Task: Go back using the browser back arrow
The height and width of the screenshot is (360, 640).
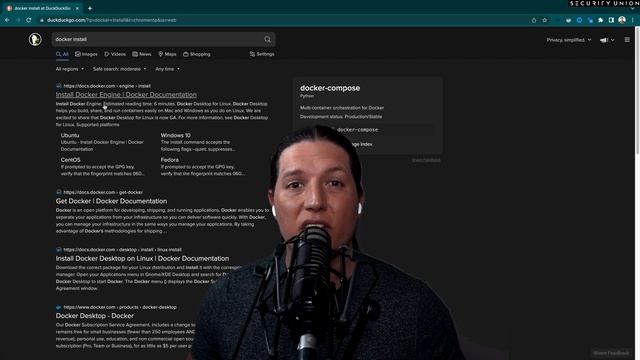Action: coord(7,20)
